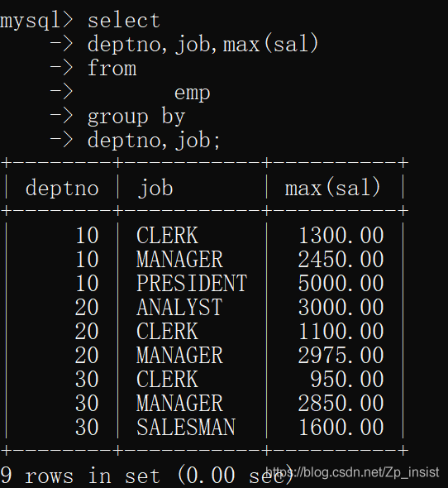This screenshot has height=488, width=448.
Task: Click deptno 30 in the MANAGER 2850.00 row
Action: 87,403
